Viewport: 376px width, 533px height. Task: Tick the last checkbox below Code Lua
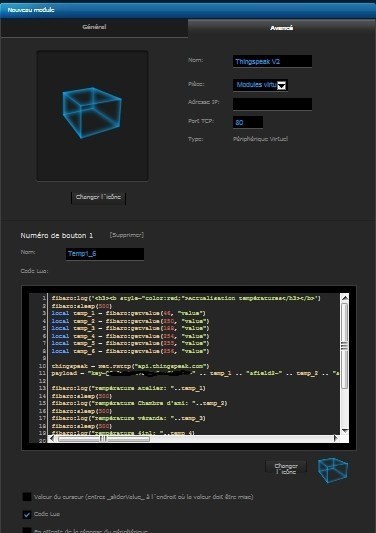tap(27, 530)
